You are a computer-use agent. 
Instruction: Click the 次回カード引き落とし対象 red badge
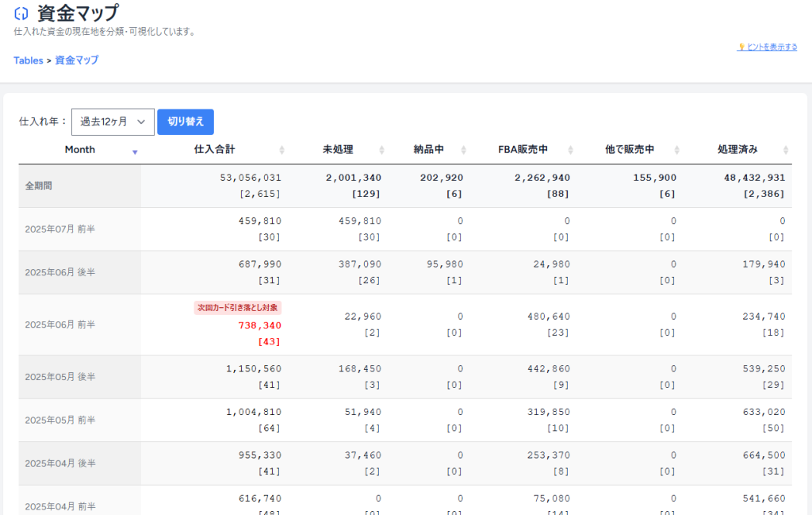pos(237,308)
